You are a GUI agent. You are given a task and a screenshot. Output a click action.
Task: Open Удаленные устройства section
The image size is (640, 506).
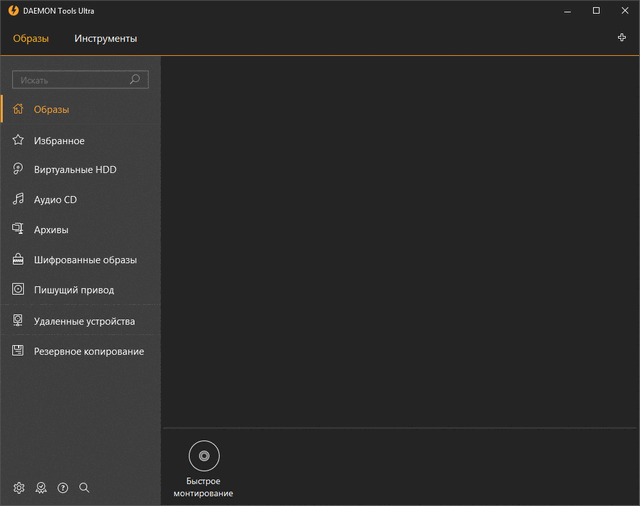tap(84, 322)
